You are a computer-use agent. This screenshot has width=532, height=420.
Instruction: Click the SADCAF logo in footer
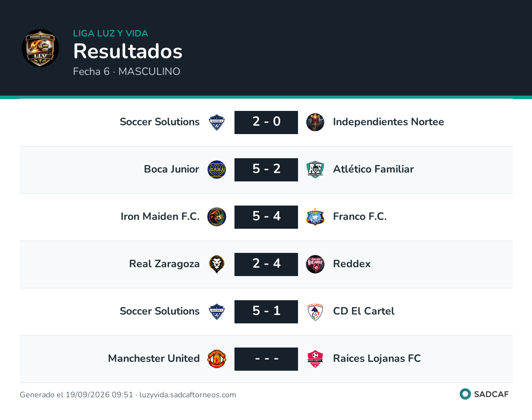(x=484, y=394)
